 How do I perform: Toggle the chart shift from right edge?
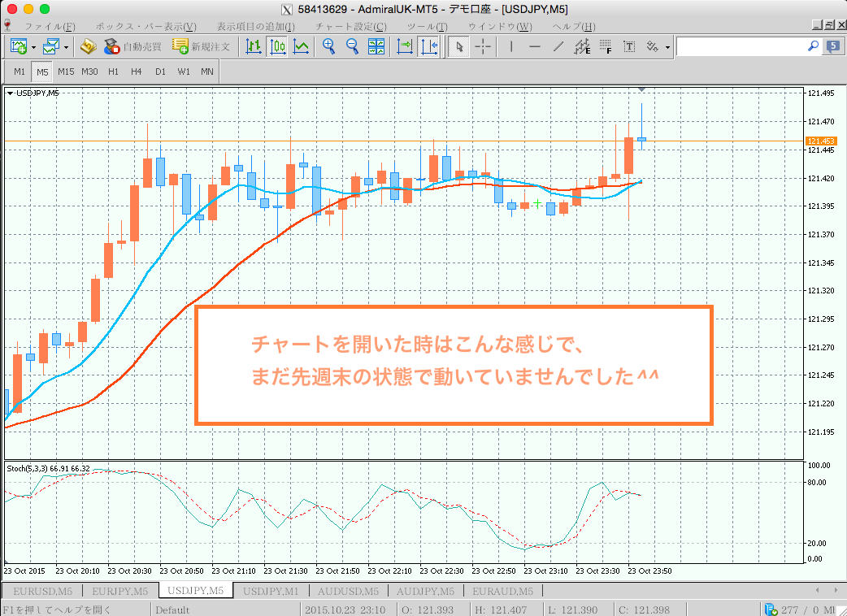pyautogui.click(x=428, y=46)
